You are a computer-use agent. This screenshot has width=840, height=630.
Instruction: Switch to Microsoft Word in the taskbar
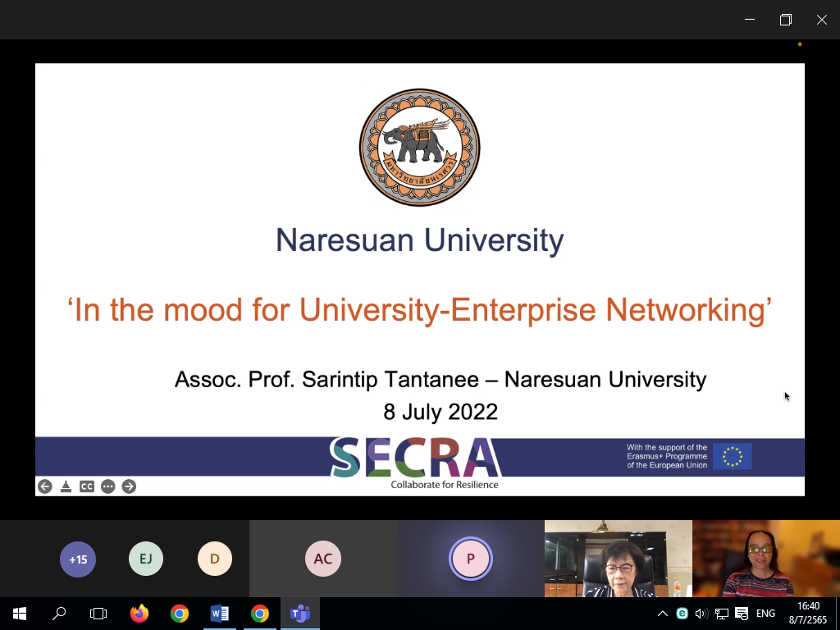220,614
